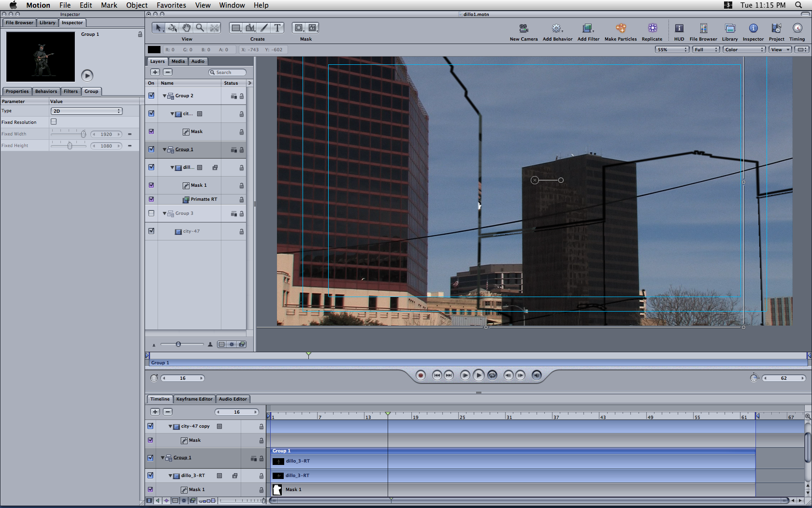Open the 55% zoom level dropdown

click(x=672, y=50)
